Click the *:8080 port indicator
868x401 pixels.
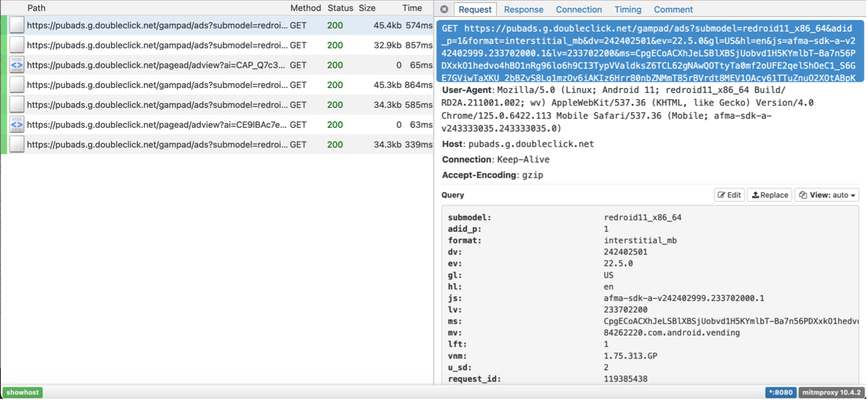pyautogui.click(x=780, y=392)
